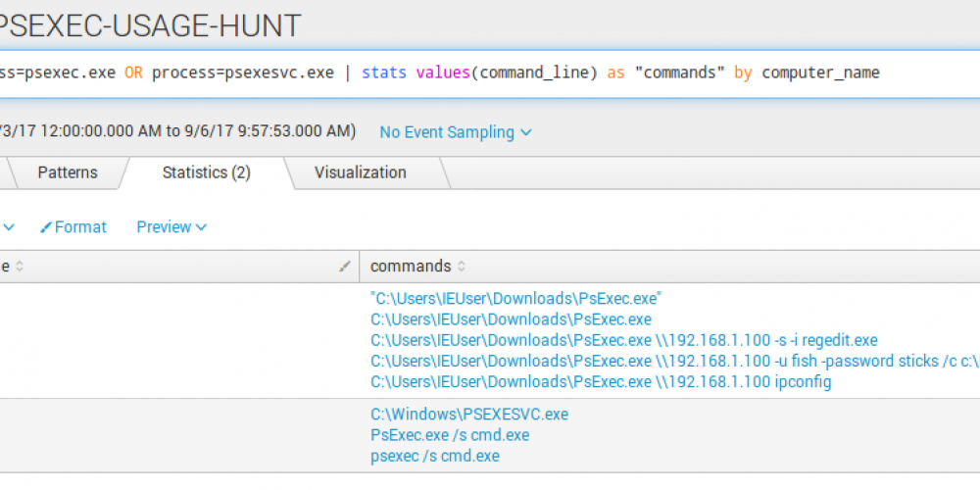Click the C:\Windows\PSEXESVC.exe value
The image size is (980, 490).
click(x=468, y=415)
